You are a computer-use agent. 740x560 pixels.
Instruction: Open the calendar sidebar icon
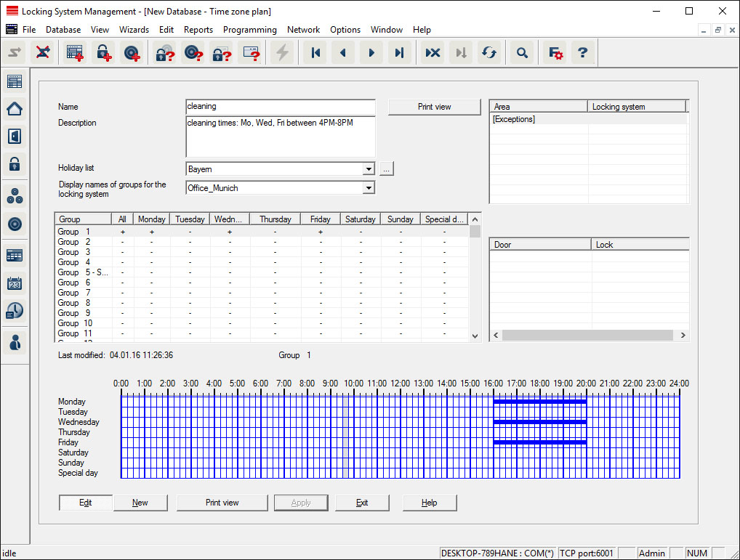tap(15, 283)
